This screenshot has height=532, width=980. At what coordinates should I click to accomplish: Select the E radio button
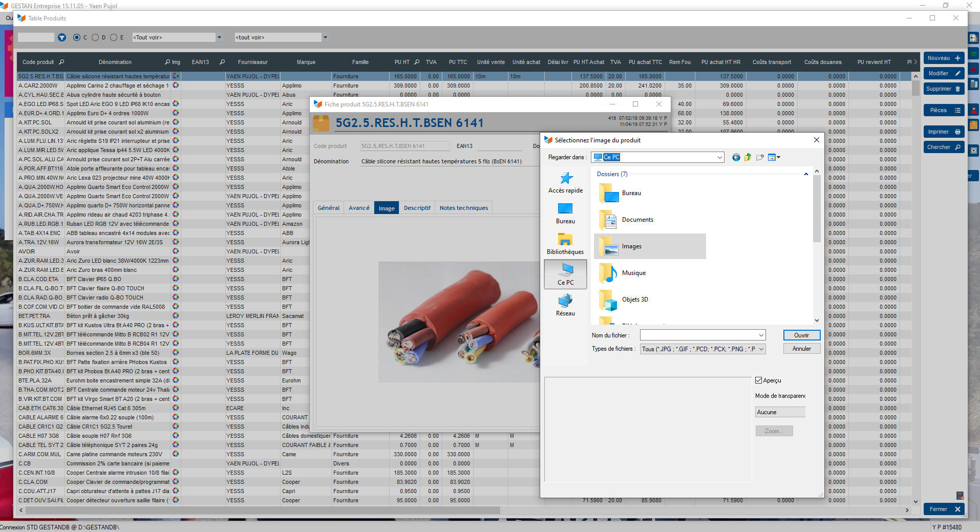click(114, 37)
